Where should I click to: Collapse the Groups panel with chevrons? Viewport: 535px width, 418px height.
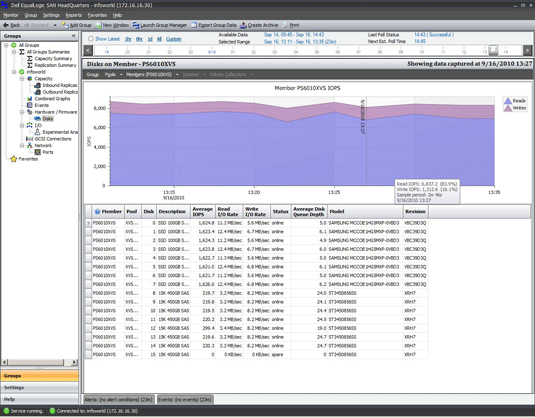(x=73, y=36)
